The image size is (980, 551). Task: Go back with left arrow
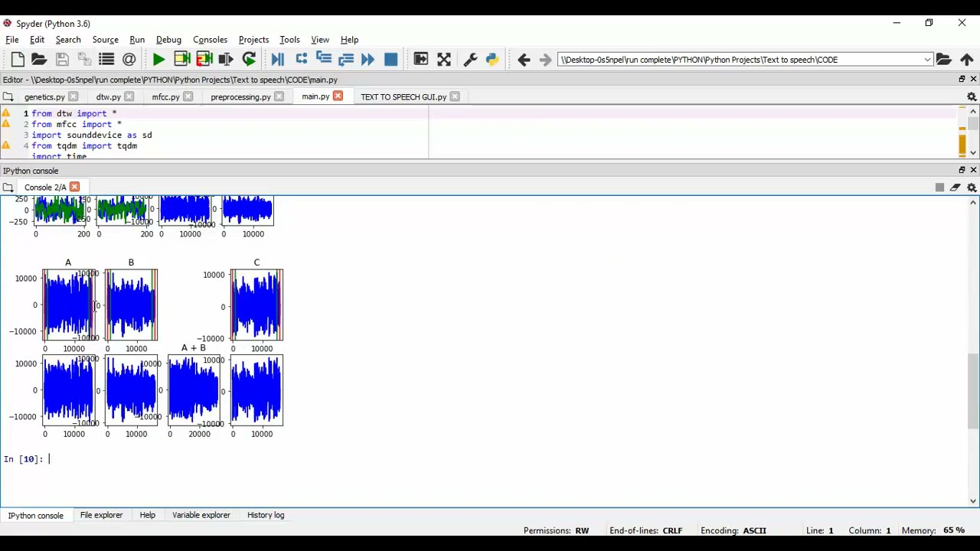click(524, 60)
